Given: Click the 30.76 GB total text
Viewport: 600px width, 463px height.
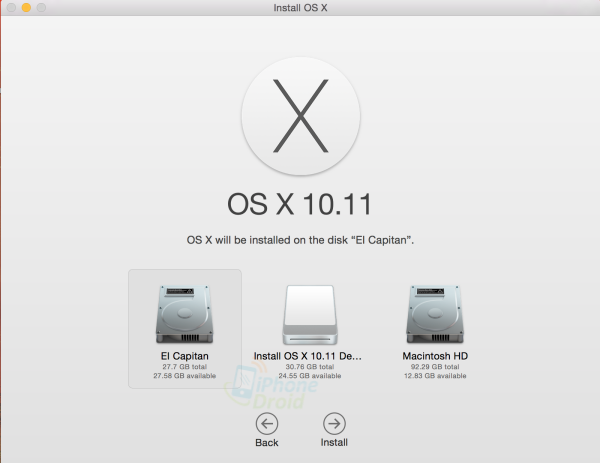Looking at the screenshot, I should coord(310,367).
